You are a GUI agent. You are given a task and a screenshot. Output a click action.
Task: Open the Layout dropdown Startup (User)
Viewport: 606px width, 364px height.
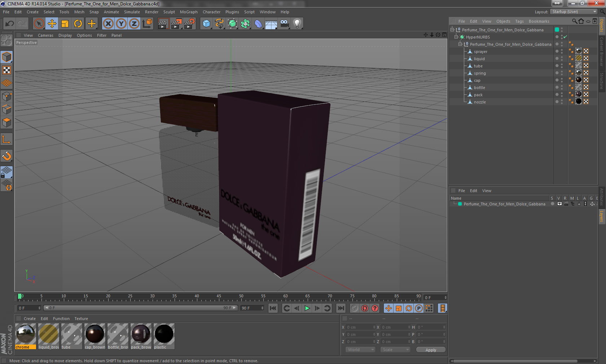(x=574, y=12)
